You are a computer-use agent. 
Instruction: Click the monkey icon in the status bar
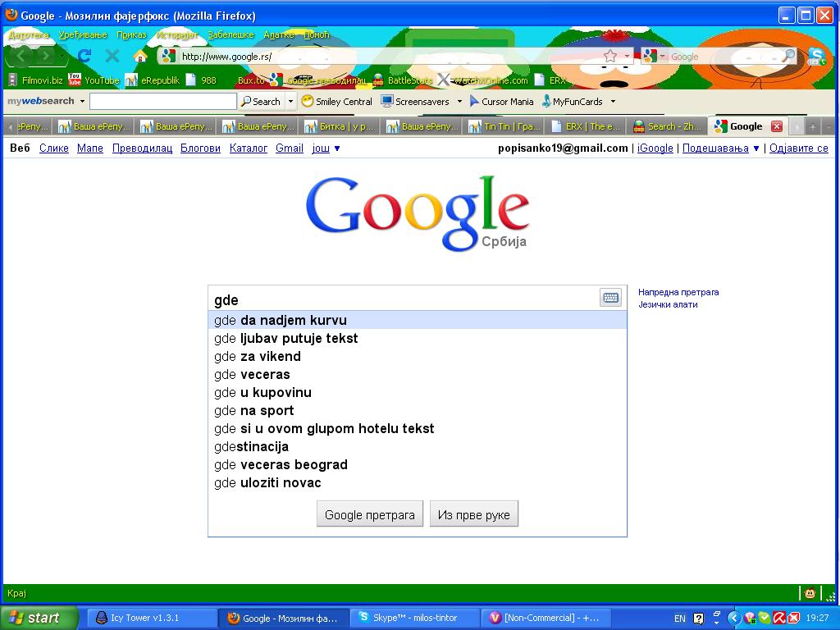tap(810, 593)
